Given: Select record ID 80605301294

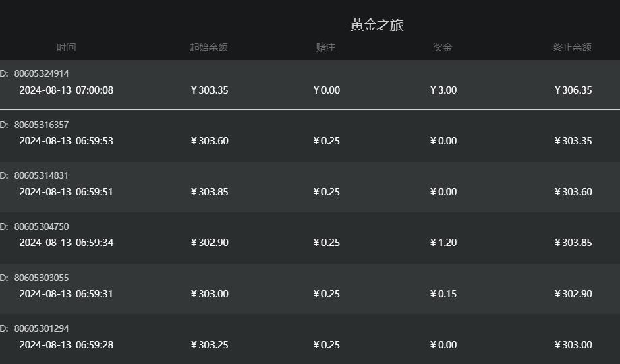Looking at the screenshot, I should click(41, 328).
